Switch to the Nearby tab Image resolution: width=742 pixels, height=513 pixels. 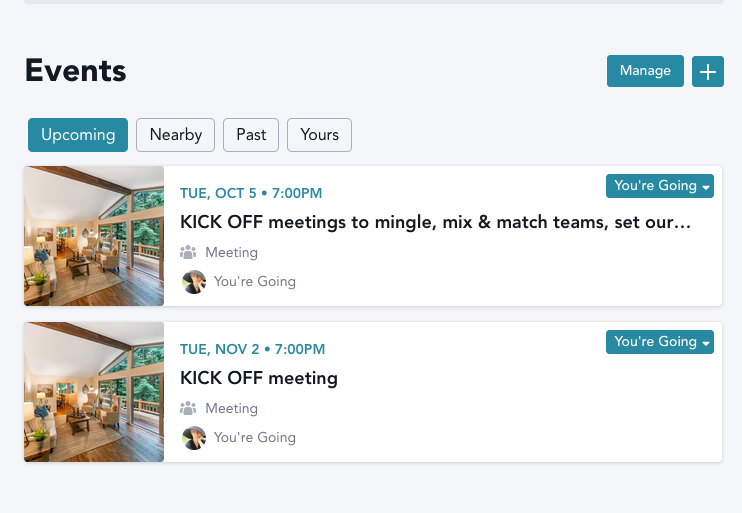tap(176, 134)
